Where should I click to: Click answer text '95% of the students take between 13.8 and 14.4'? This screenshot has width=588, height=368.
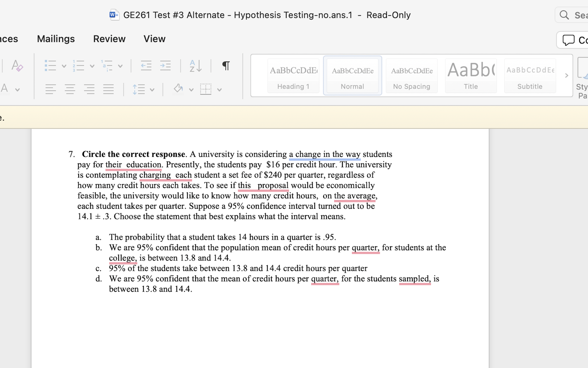(195, 268)
